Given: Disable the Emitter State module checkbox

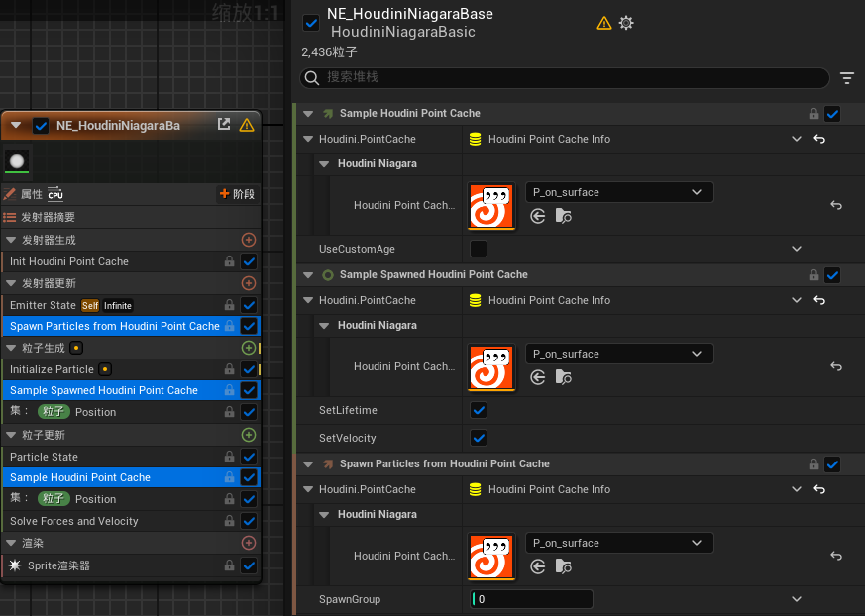Looking at the screenshot, I should pyautogui.click(x=249, y=305).
